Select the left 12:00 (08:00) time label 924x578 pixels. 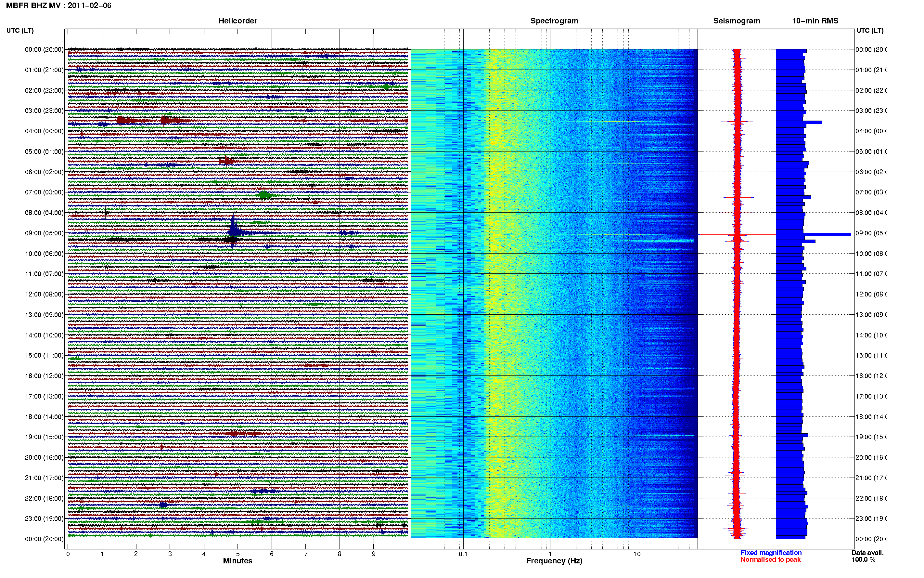44,294
